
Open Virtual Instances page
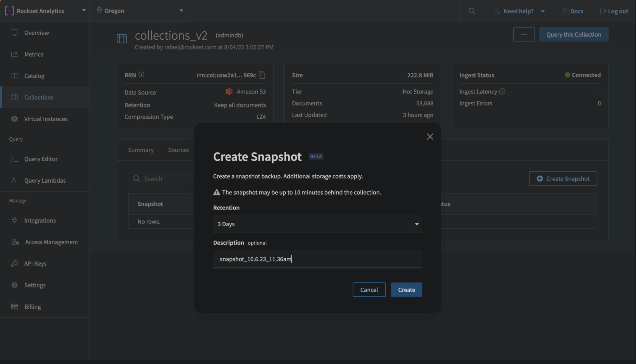pyautogui.click(x=45, y=119)
